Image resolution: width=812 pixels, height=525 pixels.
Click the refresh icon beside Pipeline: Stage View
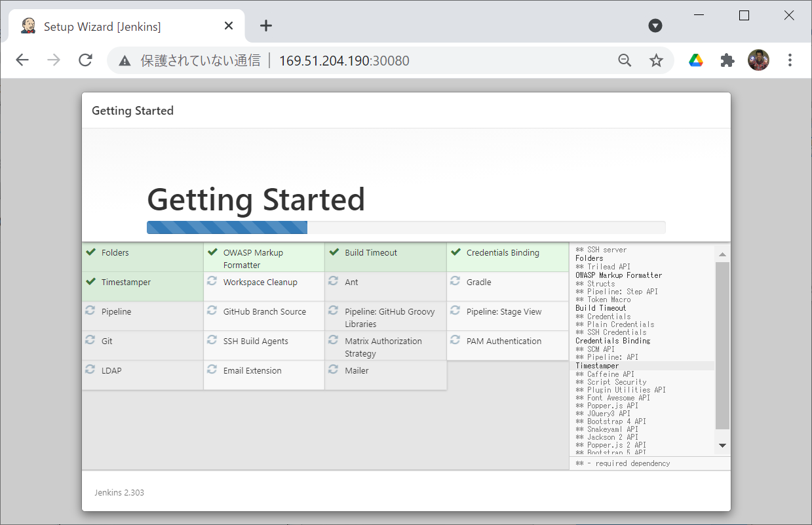[x=455, y=311]
